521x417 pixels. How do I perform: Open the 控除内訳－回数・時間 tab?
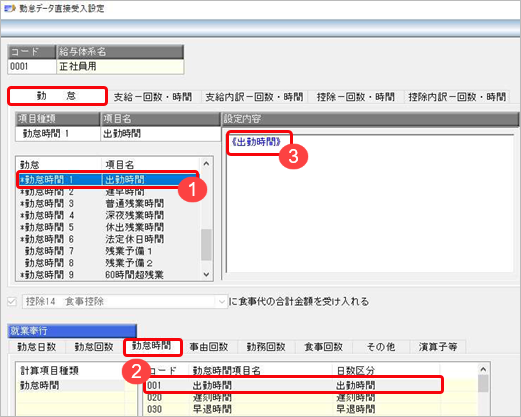tap(457, 97)
